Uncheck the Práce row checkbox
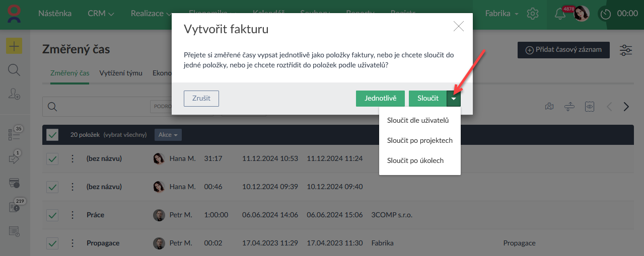Image resolution: width=644 pixels, height=256 pixels. (x=52, y=215)
